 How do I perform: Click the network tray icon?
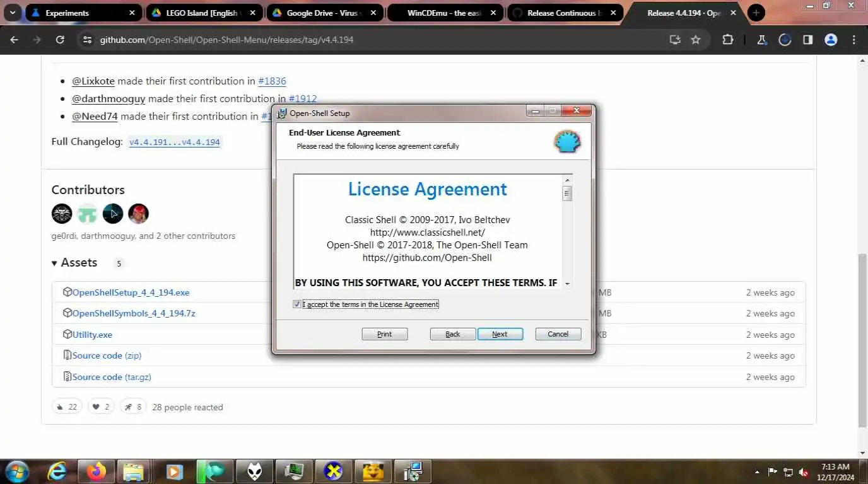pyautogui.click(x=788, y=472)
